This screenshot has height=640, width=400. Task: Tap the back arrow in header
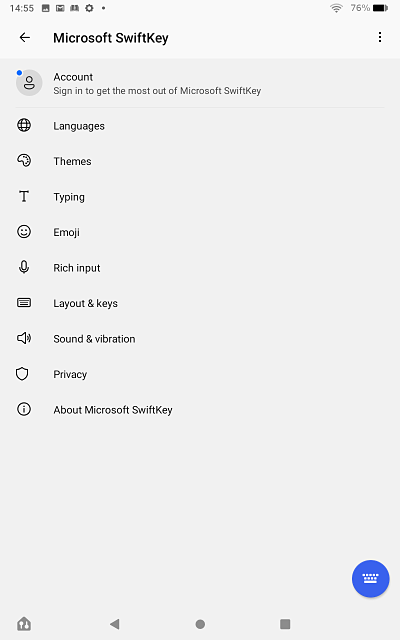click(x=25, y=38)
